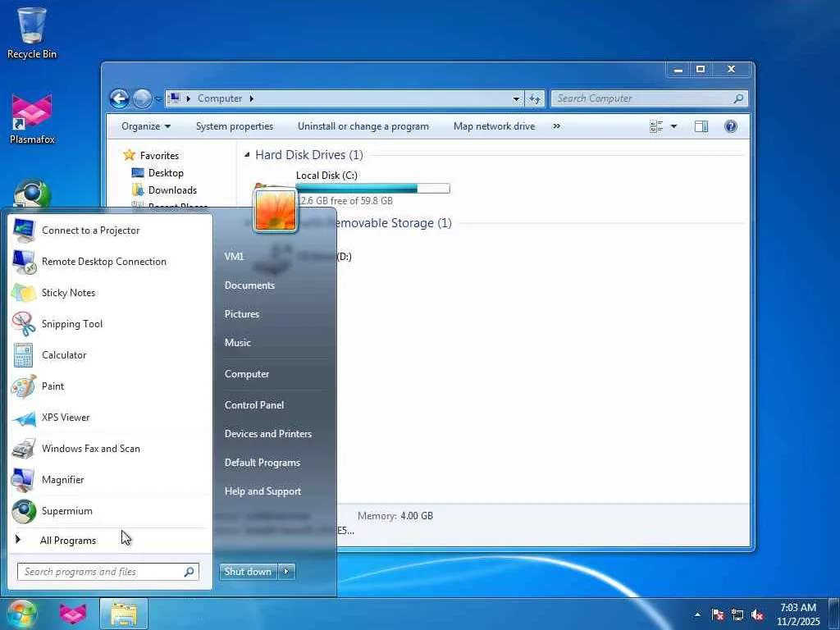The width and height of the screenshot is (840, 630).
Task: Click the Show desktop strip on the taskbar
Action: 835,614
